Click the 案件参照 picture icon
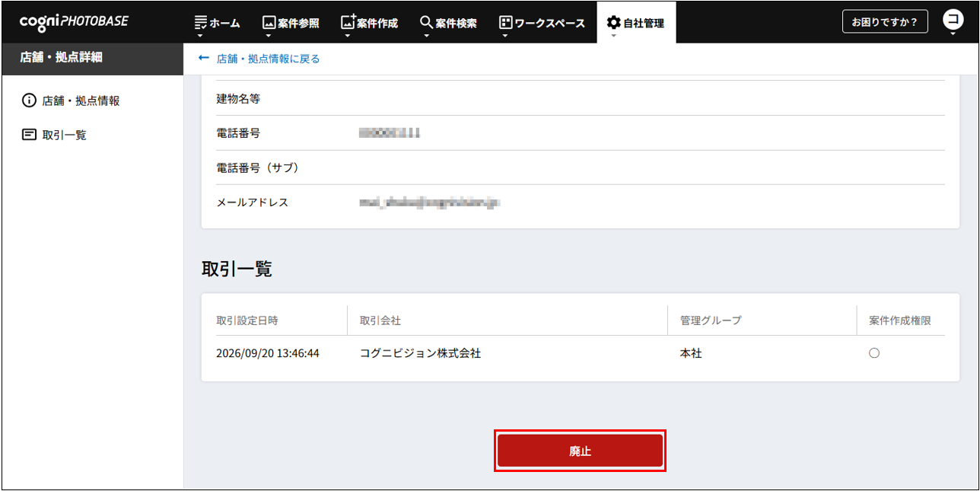 [x=269, y=23]
